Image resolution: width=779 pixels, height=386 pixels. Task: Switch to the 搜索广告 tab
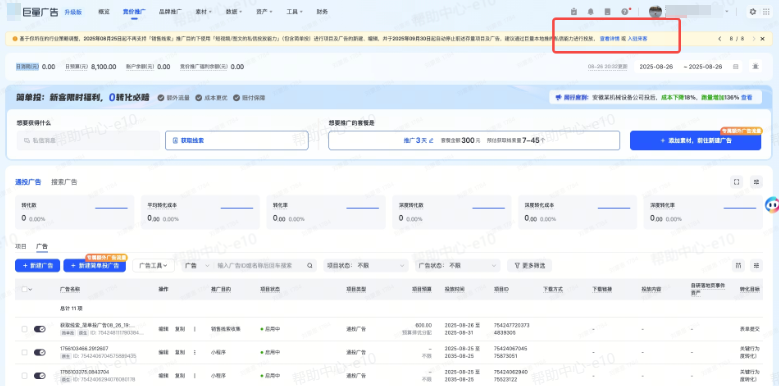pyautogui.click(x=64, y=182)
